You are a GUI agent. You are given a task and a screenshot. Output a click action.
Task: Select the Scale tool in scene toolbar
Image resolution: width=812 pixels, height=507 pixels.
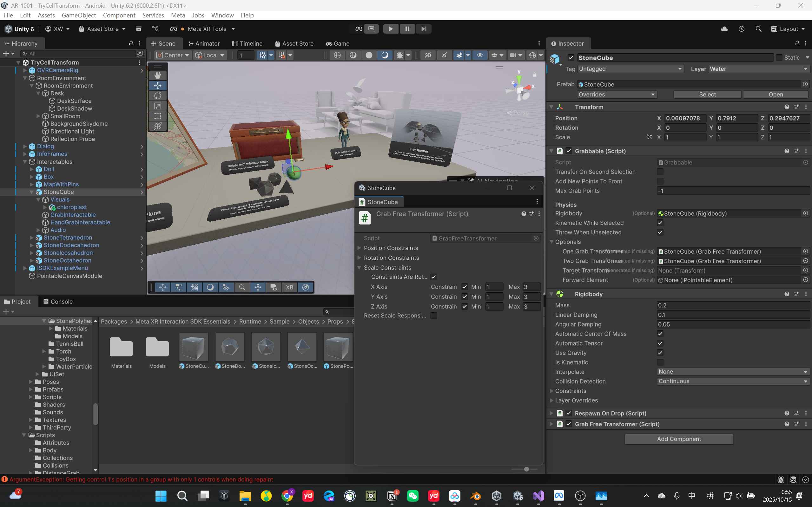(x=157, y=106)
